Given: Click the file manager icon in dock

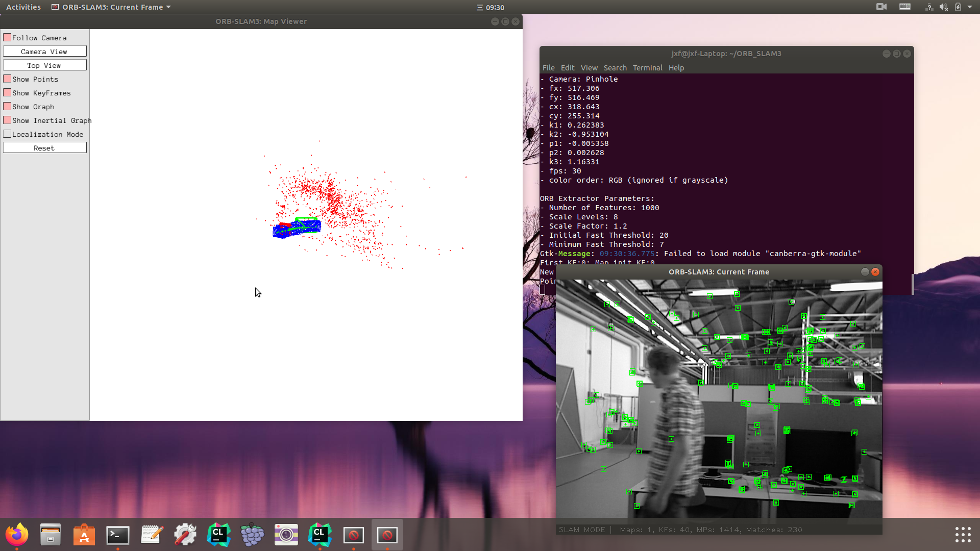Looking at the screenshot, I should pyautogui.click(x=51, y=535).
